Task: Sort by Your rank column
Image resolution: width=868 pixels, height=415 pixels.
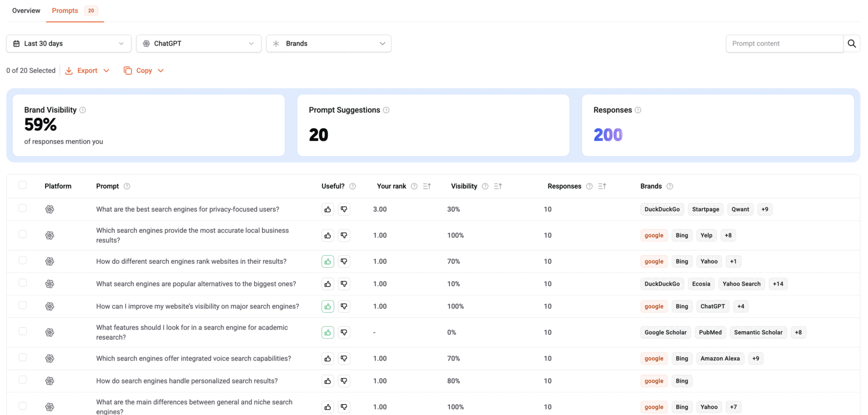Action: 427,186
